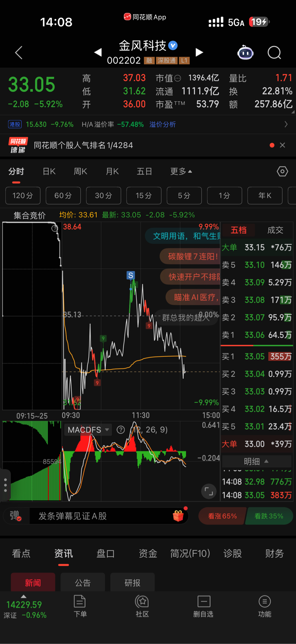This screenshot has height=644, width=296.
Task: Open 诊股 section tab
Action: [x=232, y=553]
